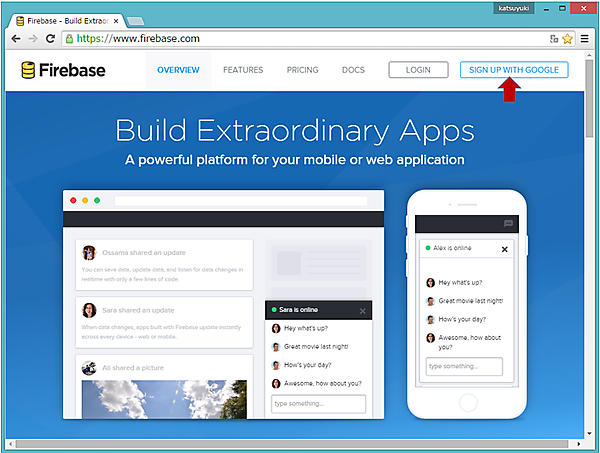Open a new browser tab

click(x=135, y=21)
